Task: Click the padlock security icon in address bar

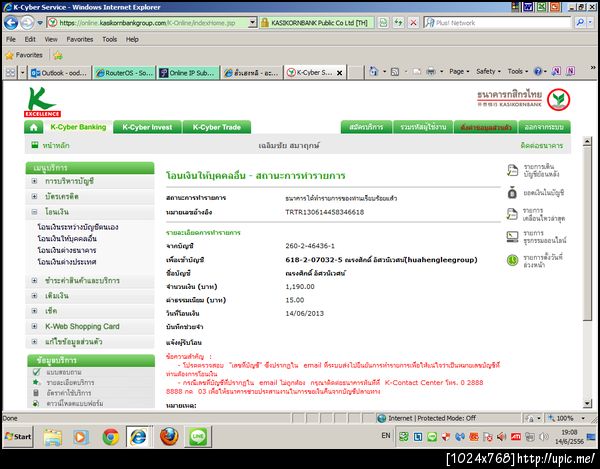Action: (x=264, y=23)
